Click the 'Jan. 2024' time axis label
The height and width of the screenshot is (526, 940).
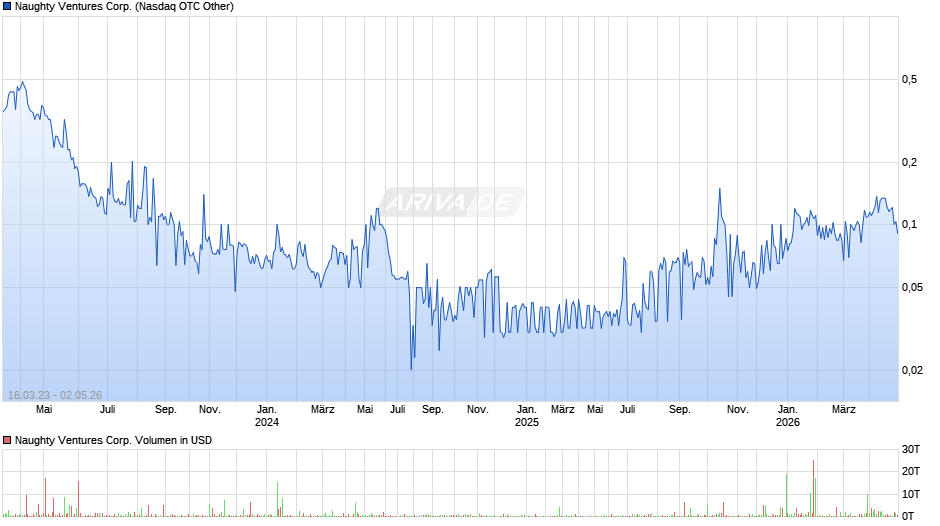(267, 416)
